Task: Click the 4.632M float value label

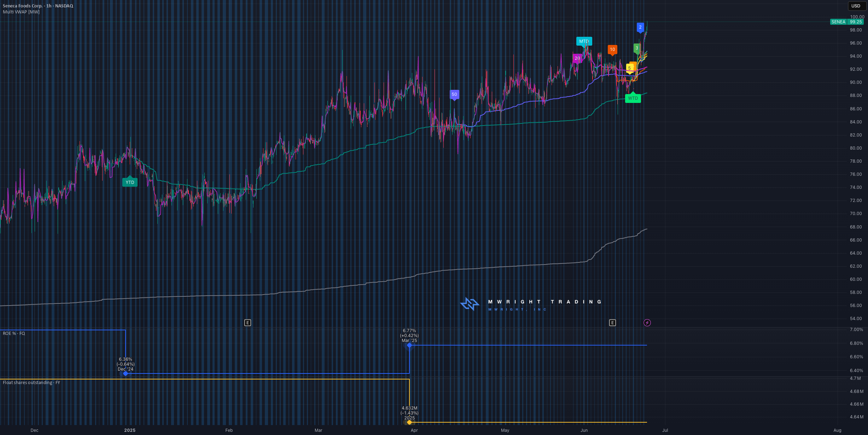Action: tap(409, 408)
